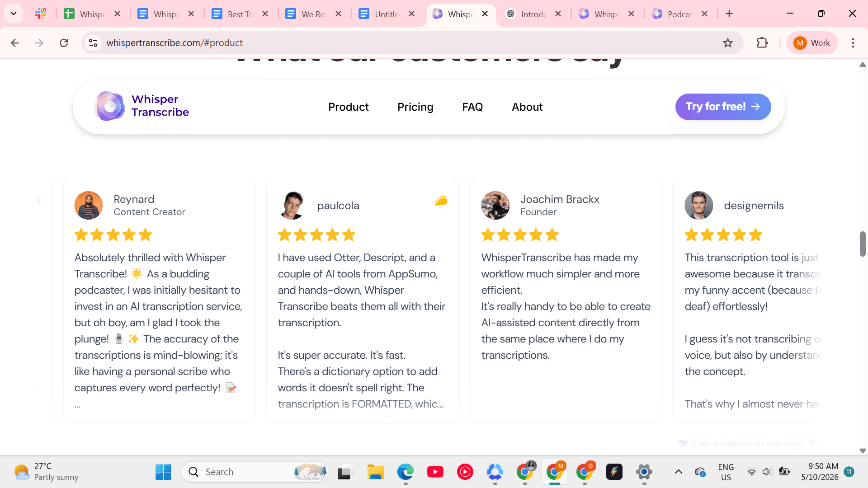Select the username designernils
868x488 pixels.
tap(754, 206)
